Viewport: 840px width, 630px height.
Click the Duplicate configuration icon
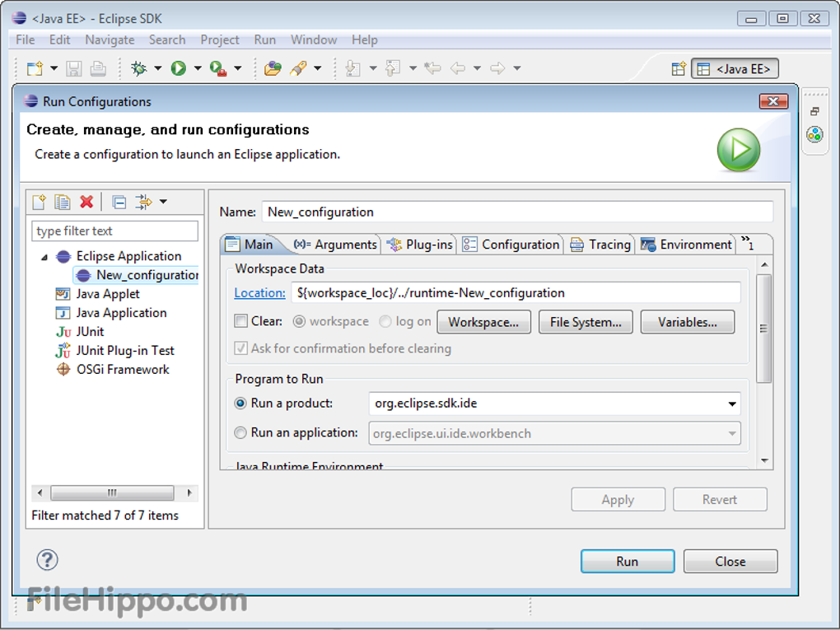(62, 202)
